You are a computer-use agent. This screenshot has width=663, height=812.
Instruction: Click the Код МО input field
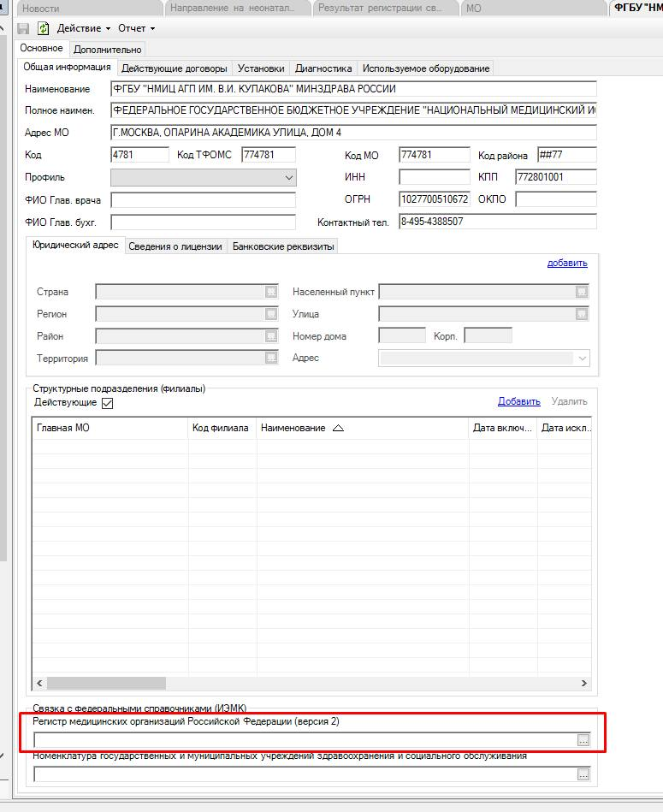(x=435, y=154)
